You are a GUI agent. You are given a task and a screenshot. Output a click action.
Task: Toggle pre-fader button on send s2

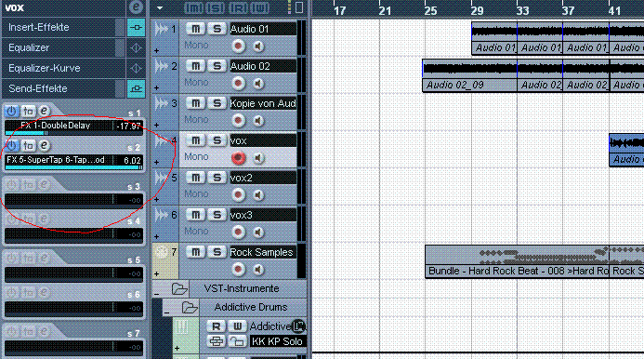pyautogui.click(x=28, y=145)
